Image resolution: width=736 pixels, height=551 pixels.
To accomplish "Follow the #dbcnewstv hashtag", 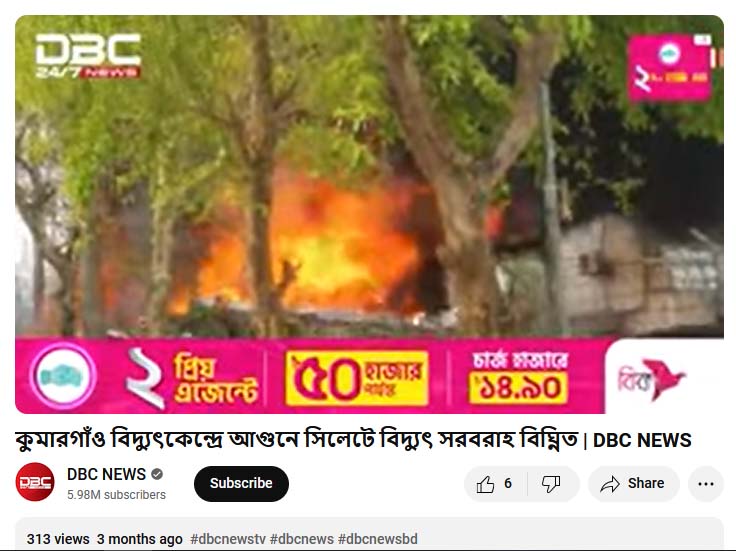I will (228, 539).
